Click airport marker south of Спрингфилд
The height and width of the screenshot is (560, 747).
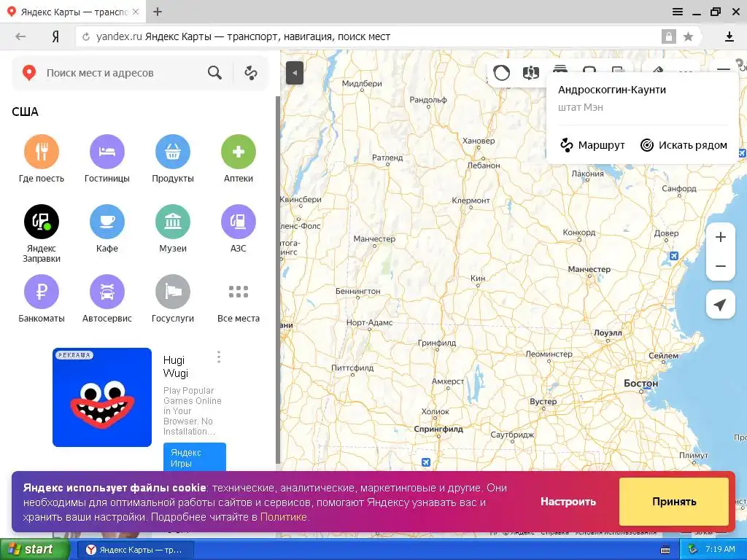pyautogui.click(x=426, y=462)
